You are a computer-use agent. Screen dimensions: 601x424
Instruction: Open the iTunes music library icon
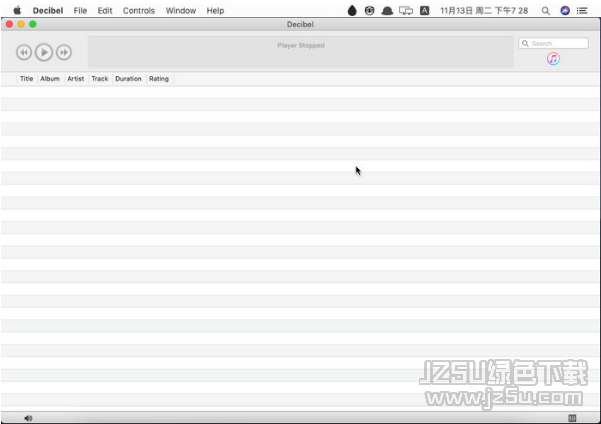point(553,59)
